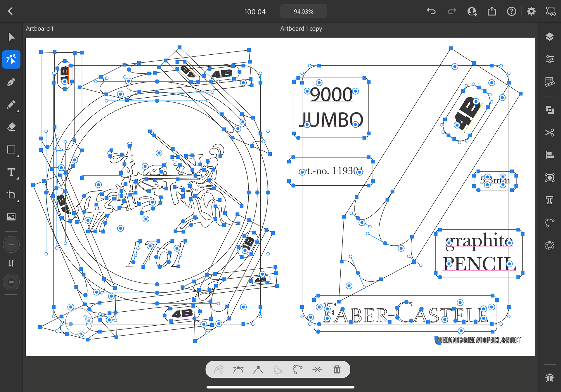Open app settings gear
This screenshot has width=561, height=392.
tap(531, 11)
